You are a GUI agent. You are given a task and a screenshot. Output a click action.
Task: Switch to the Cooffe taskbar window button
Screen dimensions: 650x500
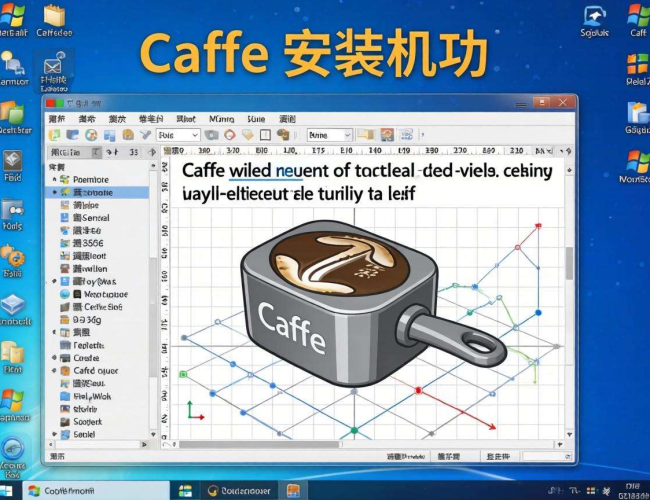pyautogui.click(x=96, y=491)
